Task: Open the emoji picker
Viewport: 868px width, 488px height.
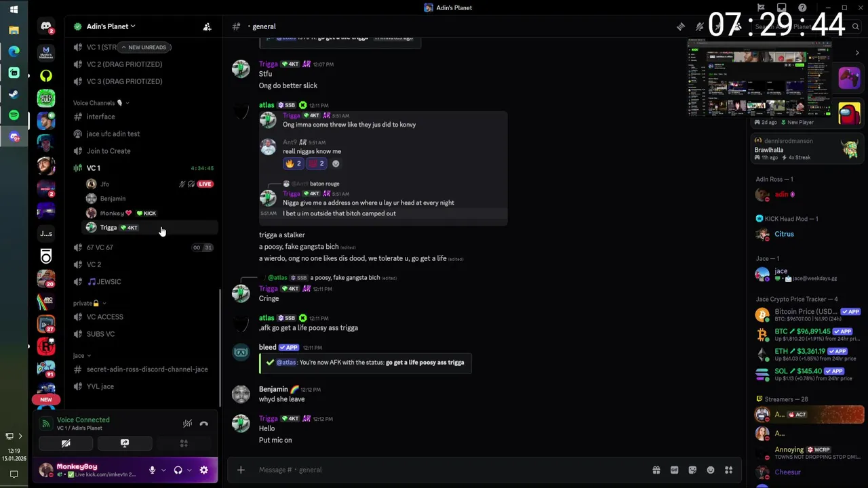Action: click(711, 470)
